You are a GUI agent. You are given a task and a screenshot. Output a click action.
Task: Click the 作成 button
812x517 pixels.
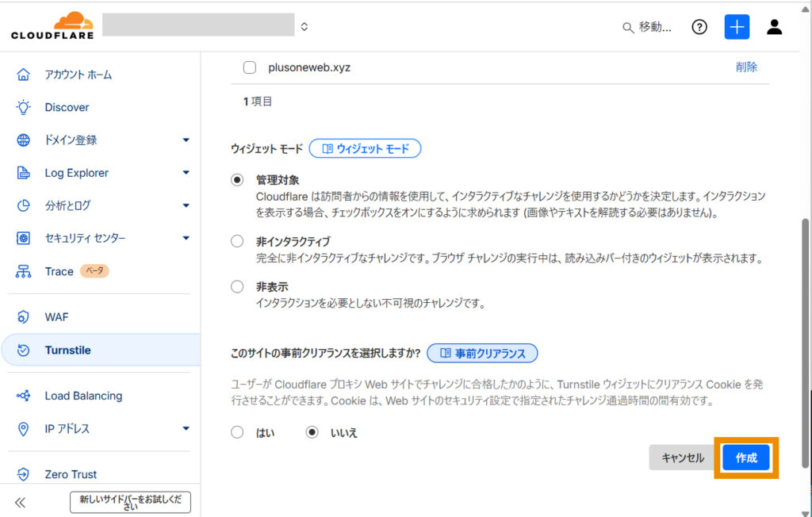(746, 458)
